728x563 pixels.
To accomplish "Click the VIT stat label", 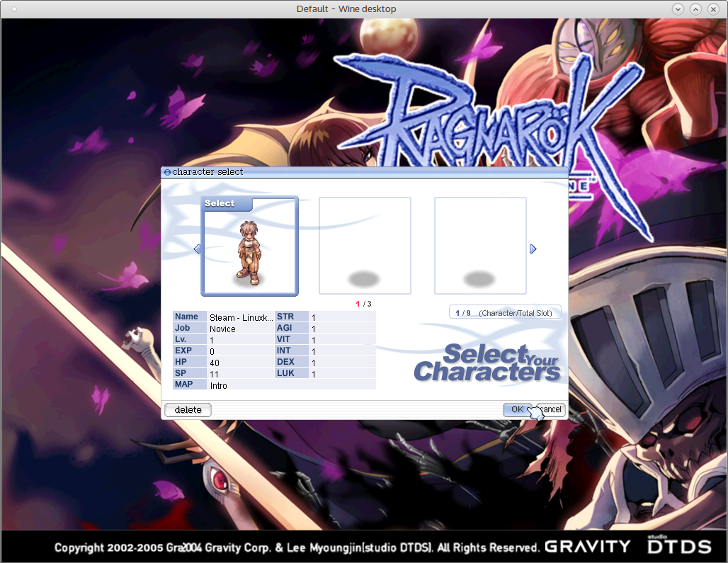I will pos(291,339).
